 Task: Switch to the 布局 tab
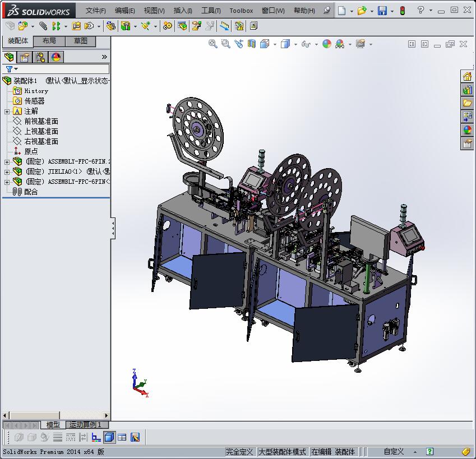pos(49,41)
